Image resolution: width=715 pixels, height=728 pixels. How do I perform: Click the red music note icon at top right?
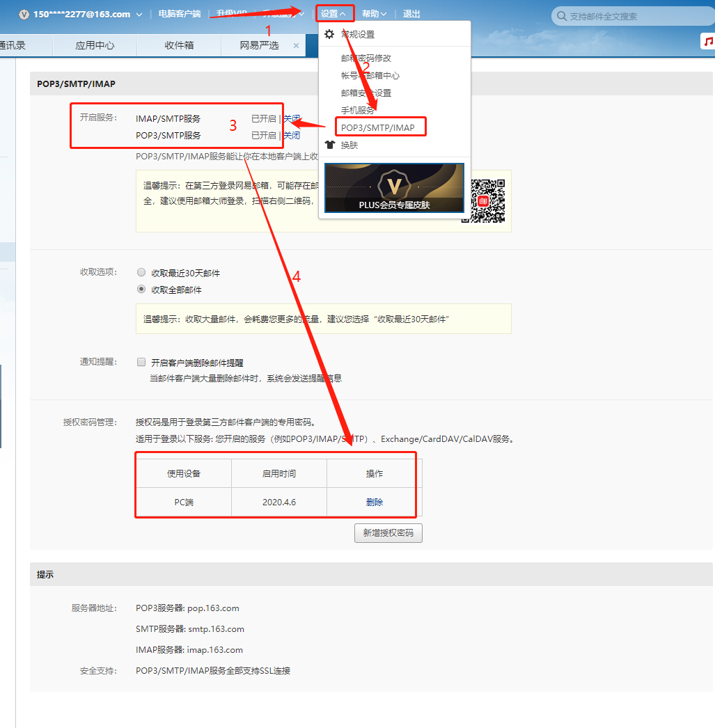(x=708, y=42)
